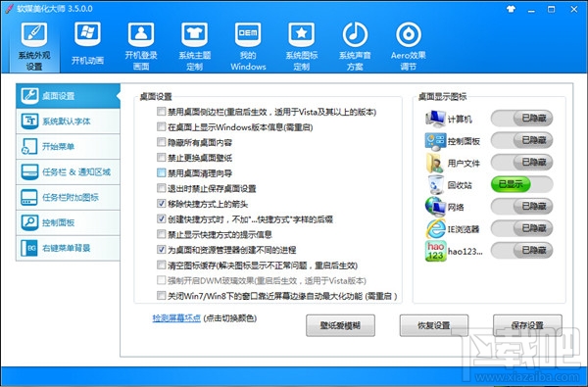Click the 恢复设置 button
Viewport: 588px width, 387px height.
click(434, 325)
